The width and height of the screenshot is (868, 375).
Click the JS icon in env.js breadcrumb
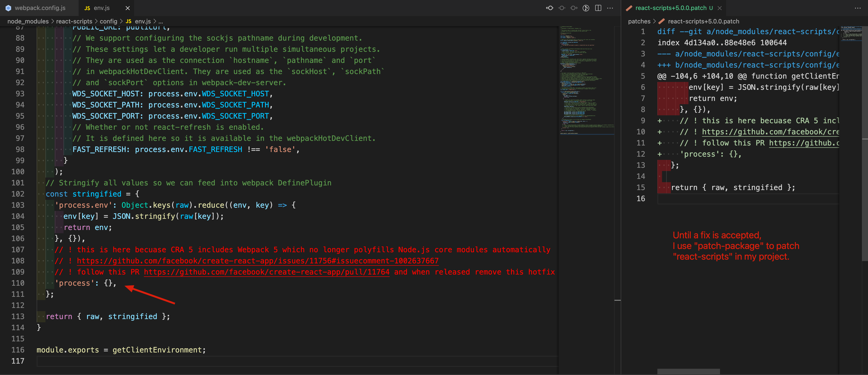128,21
